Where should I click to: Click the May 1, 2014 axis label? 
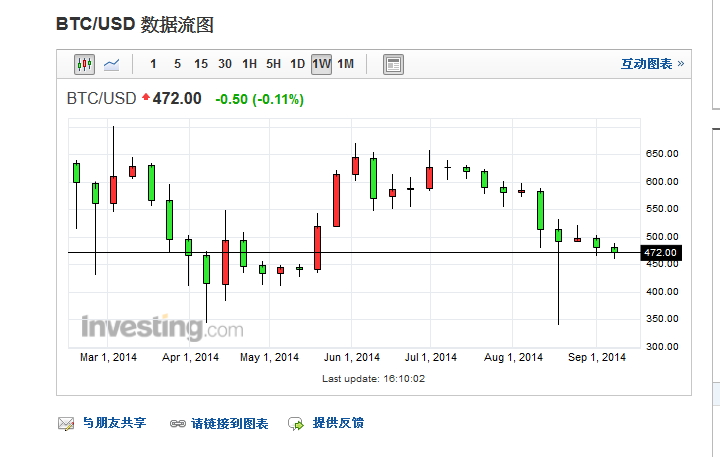click(x=269, y=357)
